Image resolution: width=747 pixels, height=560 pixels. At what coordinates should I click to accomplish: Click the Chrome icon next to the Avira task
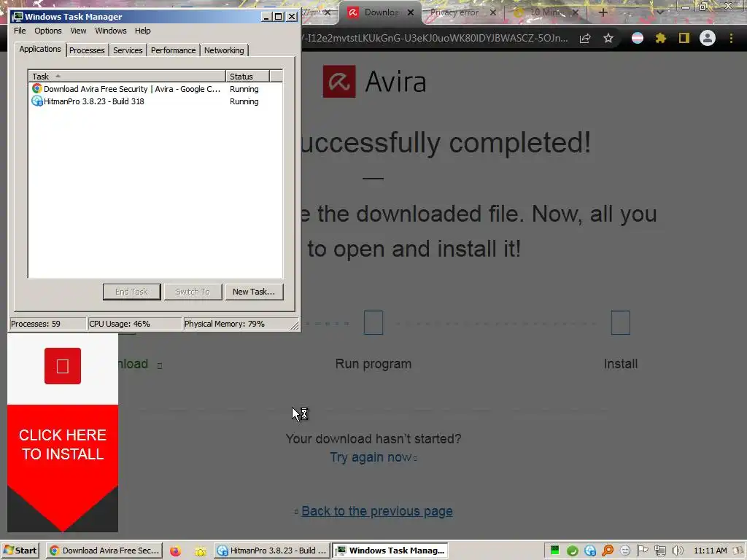36,88
